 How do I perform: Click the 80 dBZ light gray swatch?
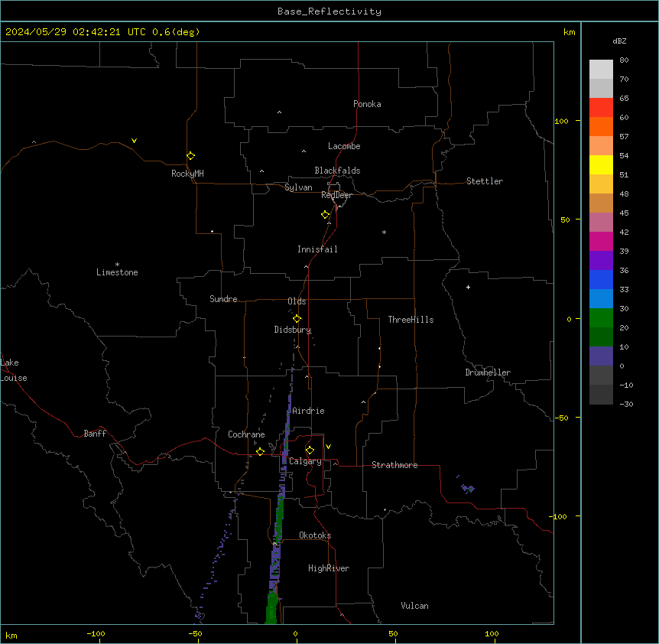tap(601, 70)
